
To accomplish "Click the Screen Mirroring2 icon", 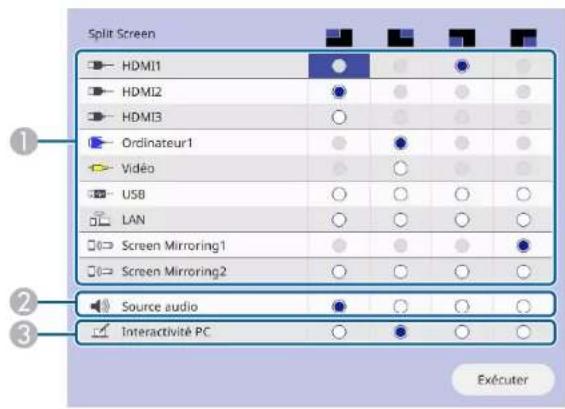I will [x=100, y=271].
